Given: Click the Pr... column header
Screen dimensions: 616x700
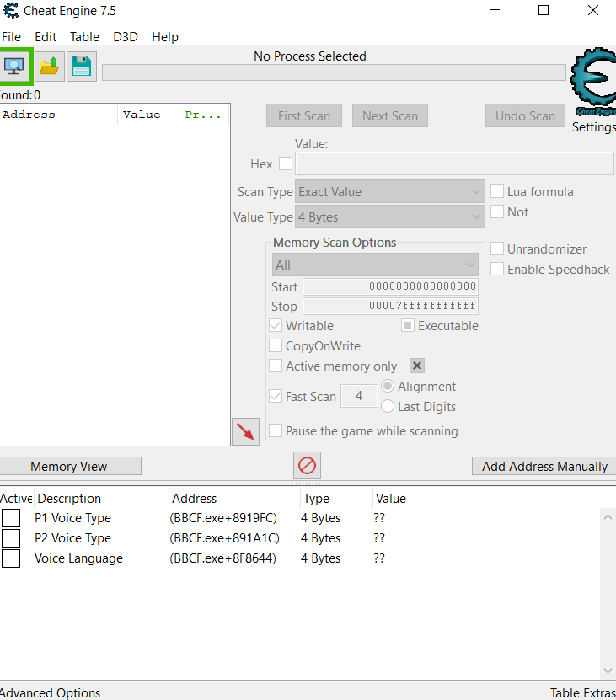Looking at the screenshot, I should click(204, 115).
